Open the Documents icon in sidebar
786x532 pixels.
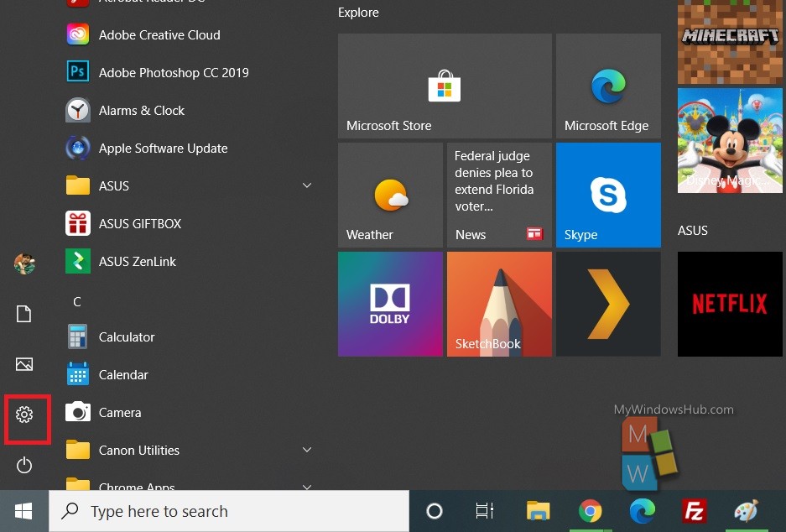coord(24,314)
